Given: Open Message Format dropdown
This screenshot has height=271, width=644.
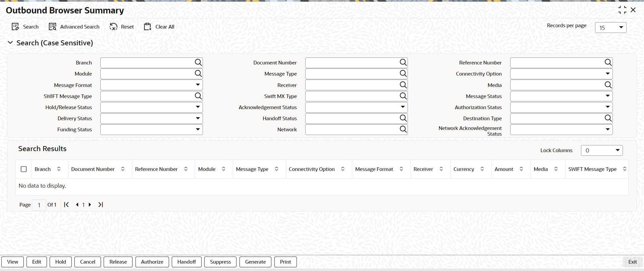Looking at the screenshot, I should pyautogui.click(x=151, y=85).
